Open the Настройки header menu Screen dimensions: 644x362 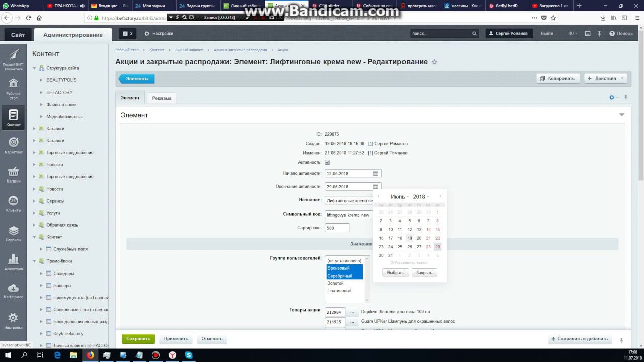158,34
